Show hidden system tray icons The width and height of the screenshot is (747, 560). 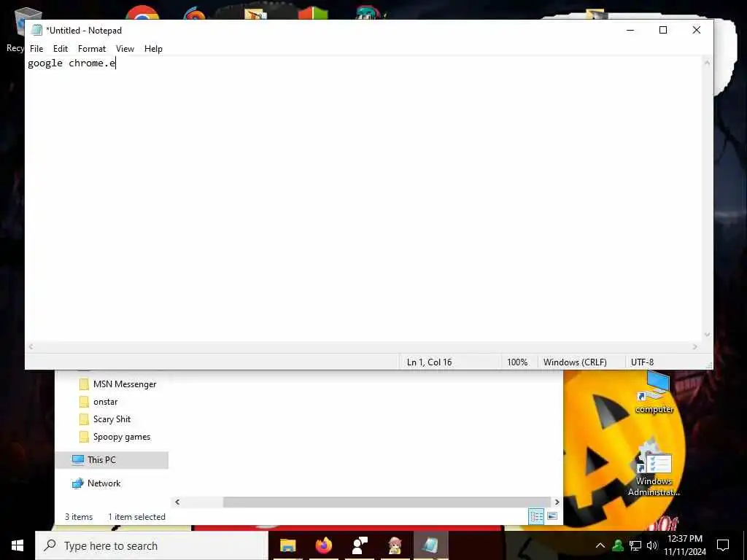pos(600,545)
